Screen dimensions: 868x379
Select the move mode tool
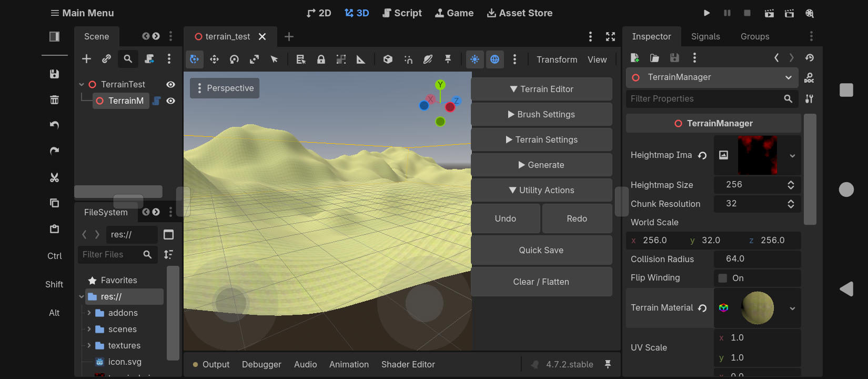click(x=214, y=59)
